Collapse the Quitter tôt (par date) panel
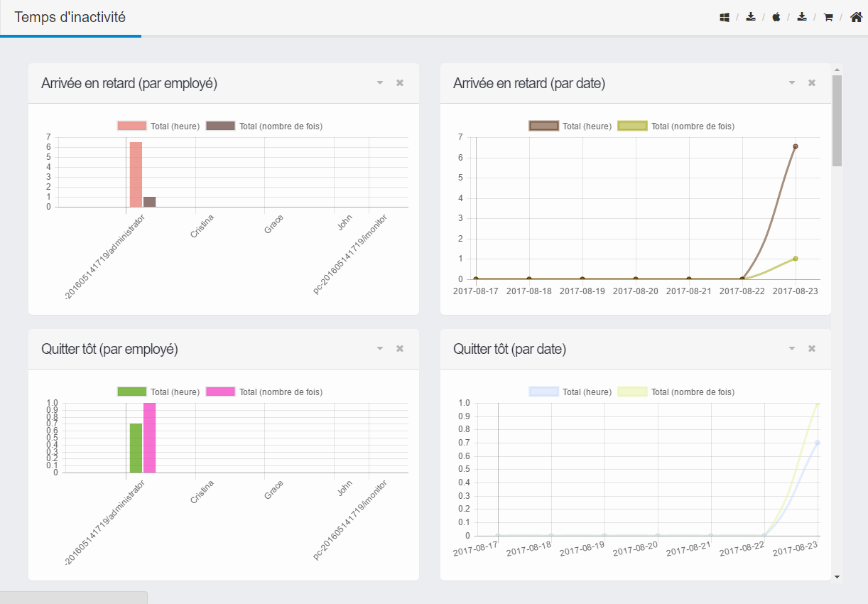The width and height of the screenshot is (868, 604). (x=792, y=349)
